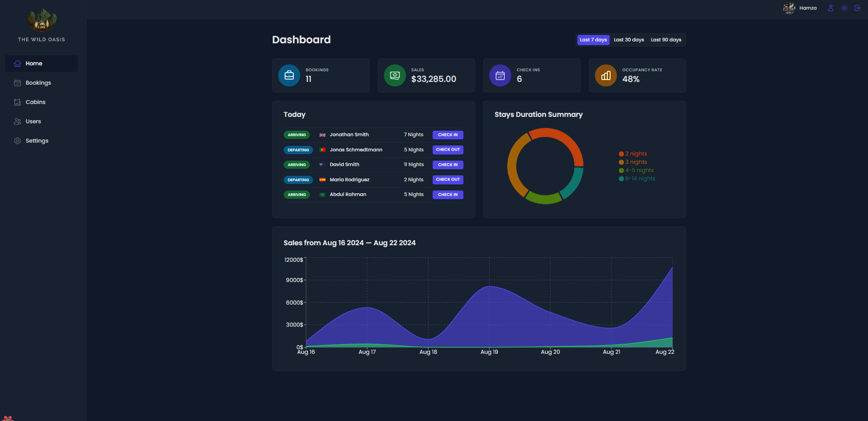Viewport: 868px width, 421px height.
Task: Click the logout icon
Action: (x=857, y=8)
